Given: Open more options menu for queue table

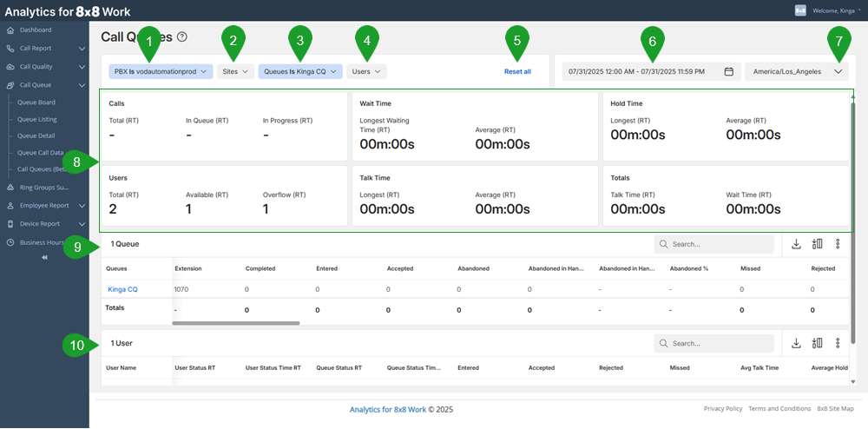Looking at the screenshot, I should [838, 245].
